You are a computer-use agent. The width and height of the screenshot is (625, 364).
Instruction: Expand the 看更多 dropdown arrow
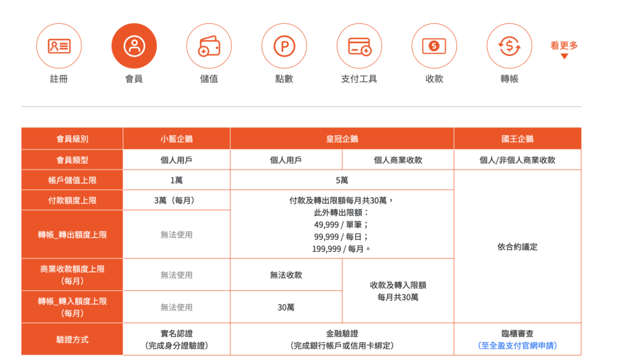point(564,56)
